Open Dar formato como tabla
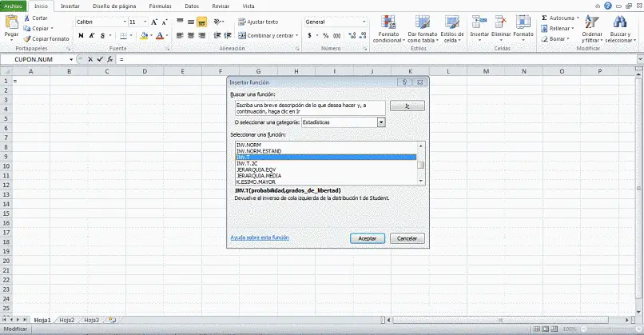Viewport: 644px width, 335px height. click(422, 29)
